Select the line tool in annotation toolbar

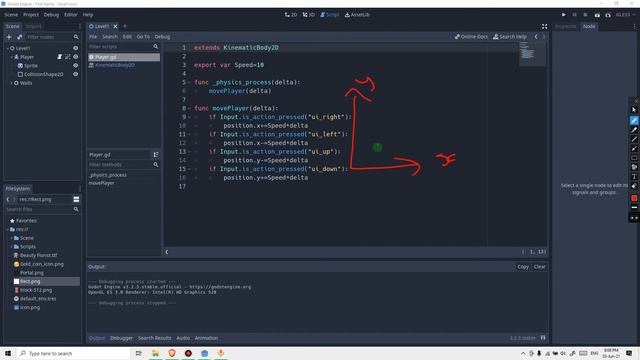point(634,139)
